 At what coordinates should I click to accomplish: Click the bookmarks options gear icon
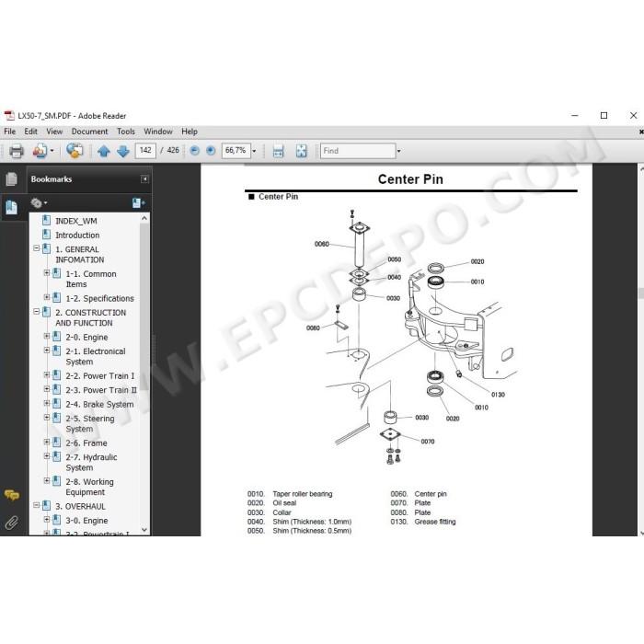pos(37,203)
